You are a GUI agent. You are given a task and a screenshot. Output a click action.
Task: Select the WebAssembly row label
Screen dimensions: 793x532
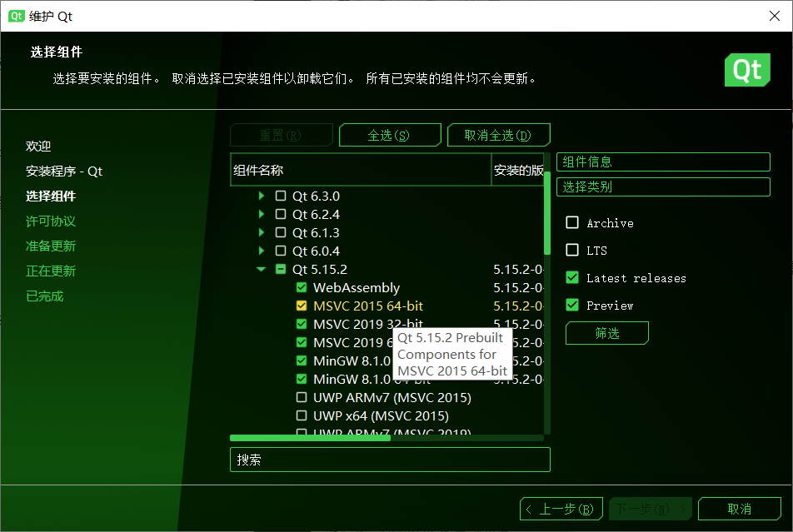pos(357,288)
